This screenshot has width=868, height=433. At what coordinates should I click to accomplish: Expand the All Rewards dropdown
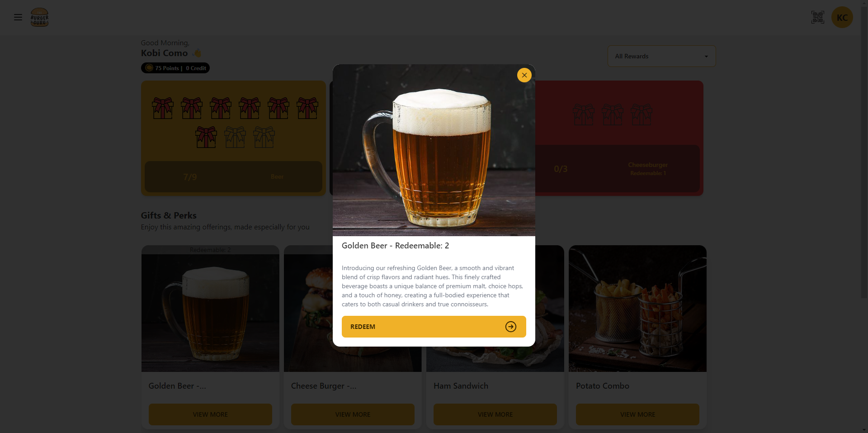(661, 56)
